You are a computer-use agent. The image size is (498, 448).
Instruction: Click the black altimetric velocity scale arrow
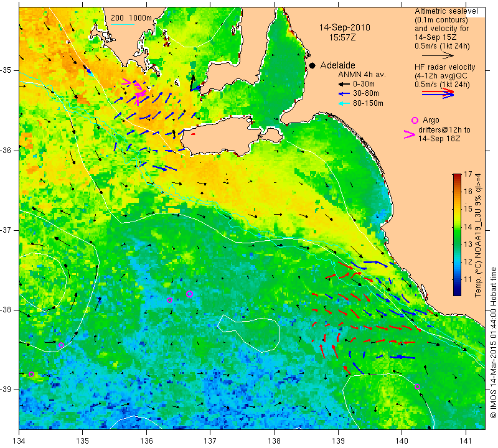click(x=438, y=56)
